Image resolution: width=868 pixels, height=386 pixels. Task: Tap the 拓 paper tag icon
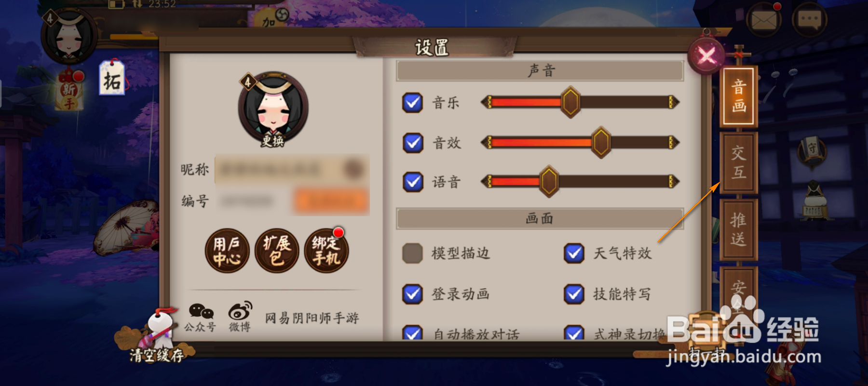point(112,78)
